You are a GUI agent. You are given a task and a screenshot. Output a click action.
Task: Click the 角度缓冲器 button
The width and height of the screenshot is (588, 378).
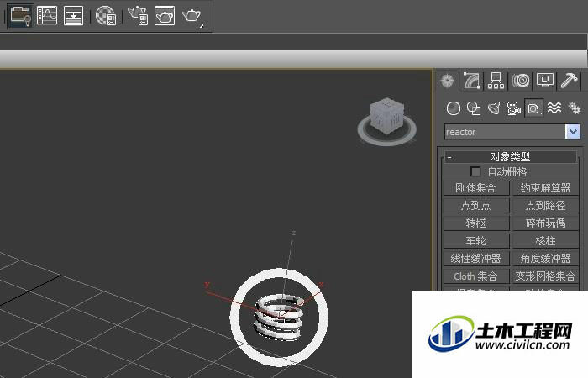coord(545,259)
